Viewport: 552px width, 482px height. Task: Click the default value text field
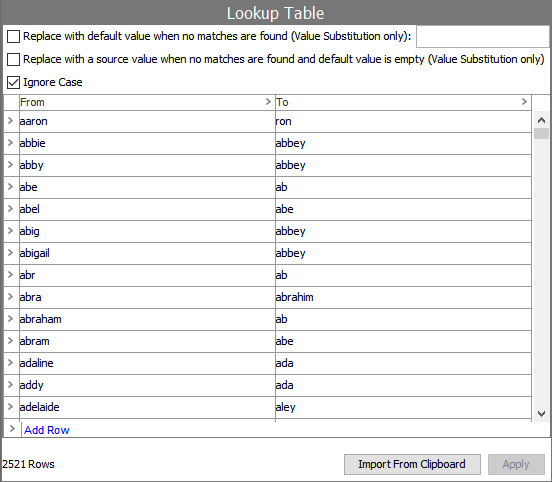[x=483, y=36]
